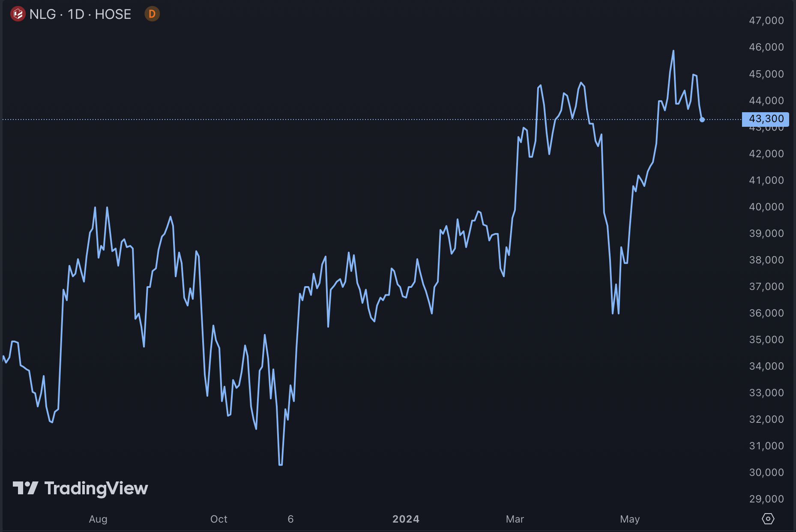Click the TradingView logo icon
The image size is (796, 532).
pos(27,487)
